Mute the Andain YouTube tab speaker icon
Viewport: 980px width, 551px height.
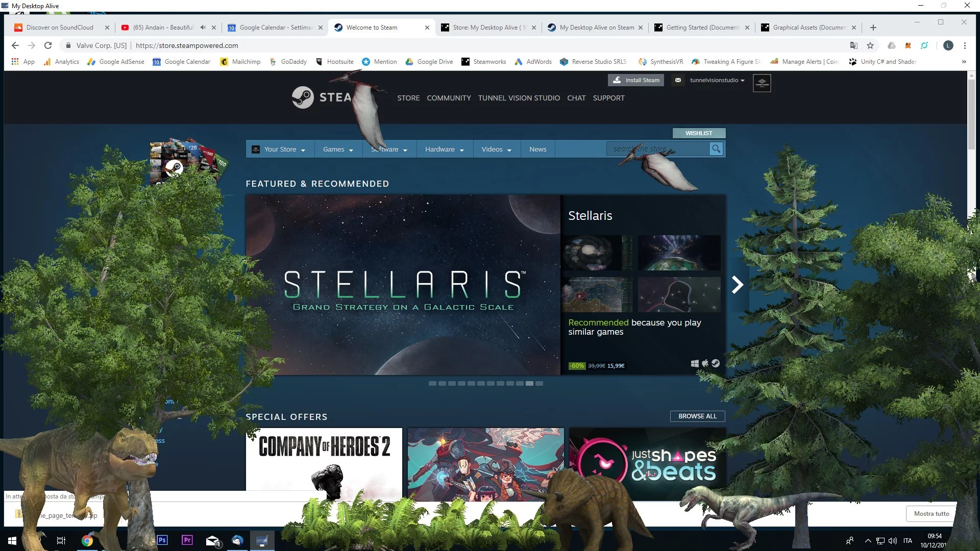point(203,28)
